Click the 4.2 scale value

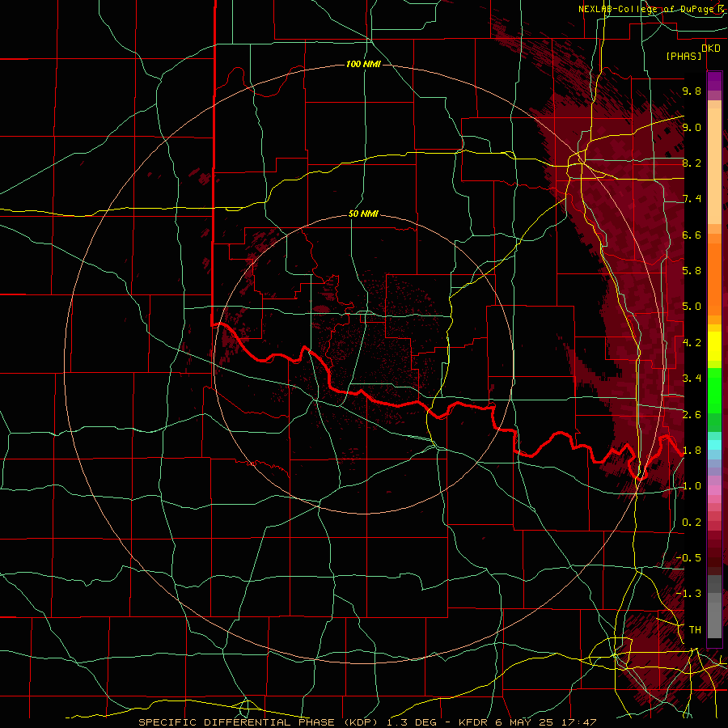pos(692,342)
